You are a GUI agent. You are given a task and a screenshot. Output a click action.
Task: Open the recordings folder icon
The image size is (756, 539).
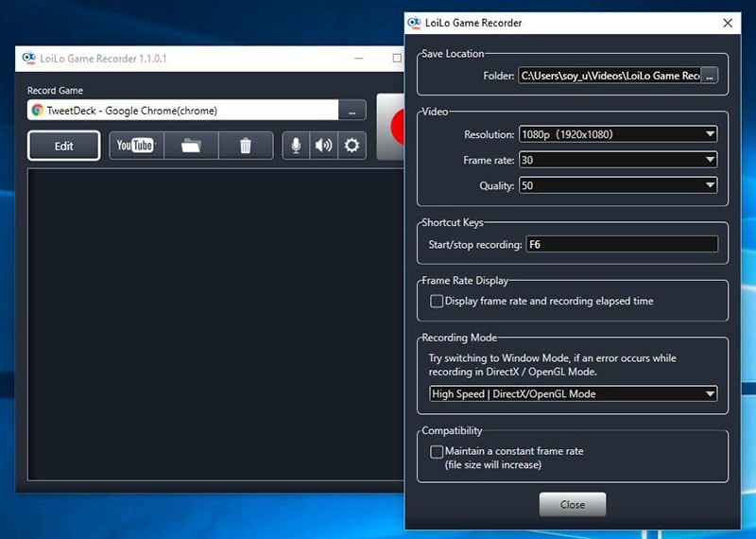click(x=191, y=146)
